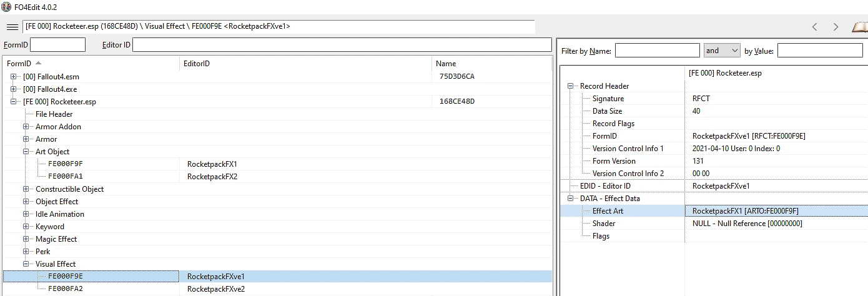This screenshot has height=296, width=868.
Task: Expand the Armor Addon group
Action: [26, 127]
